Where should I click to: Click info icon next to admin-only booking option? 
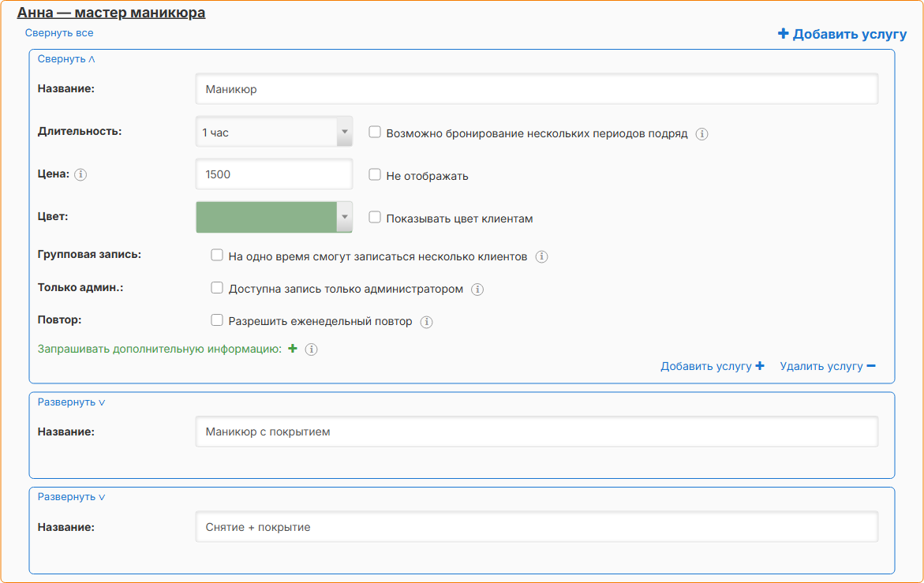[x=477, y=290]
